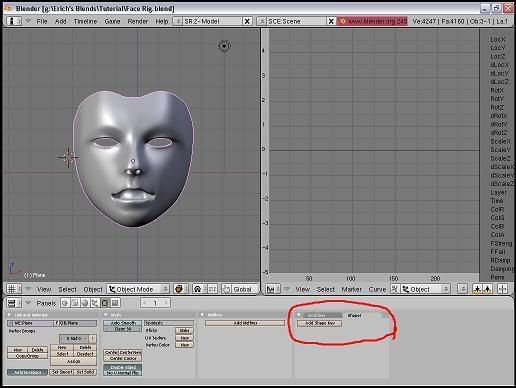Toggle the No V.Normal Flip button
The height and width of the screenshot is (388, 516).
(123, 373)
